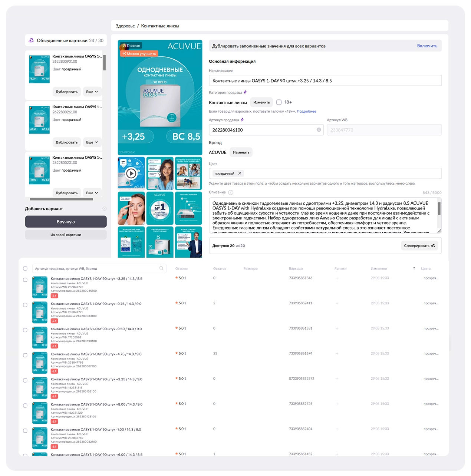The height and width of the screenshot is (476, 471).
Task: Add a label with plus for barcode 733905851346
Action: [x=337, y=278]
